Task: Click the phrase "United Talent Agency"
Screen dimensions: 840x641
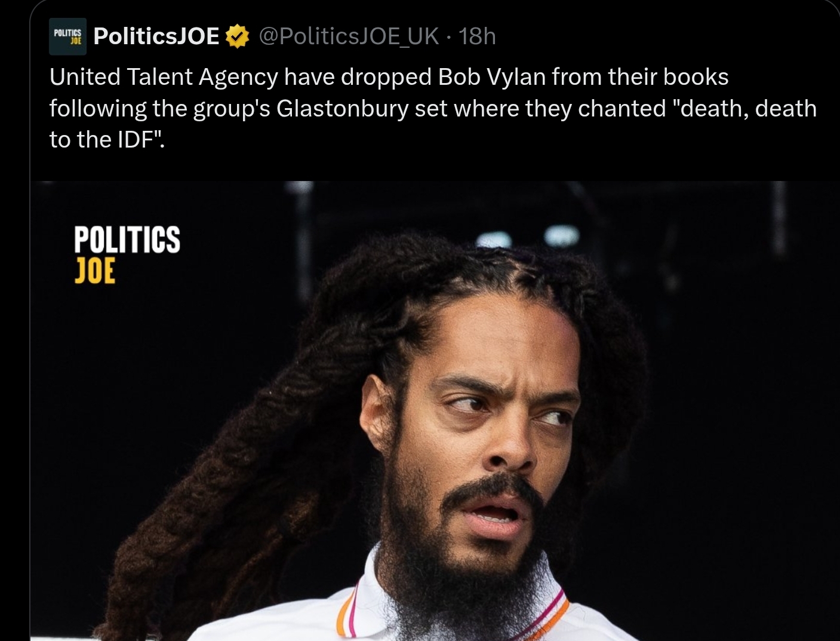Action: tap(164, 77)
